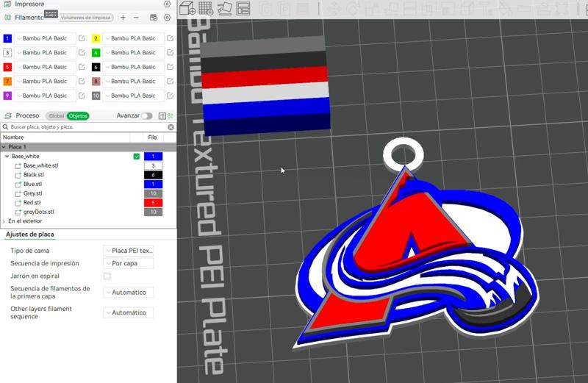Change filament cell for Red.stl
Image resolution: width=588 pixels, height=383 pixels.
pyautogui.click(x=153, y=203)
